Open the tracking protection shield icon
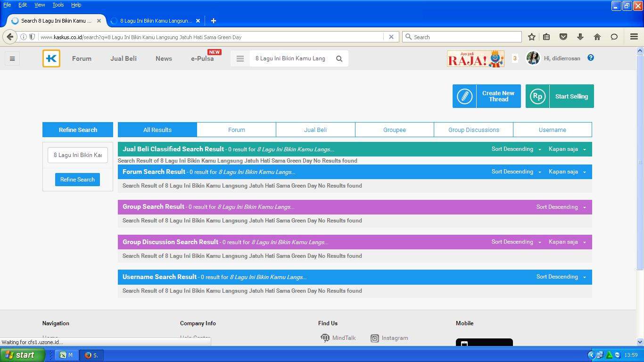This screenshot has width=644, height=362. tap(32, 37)
